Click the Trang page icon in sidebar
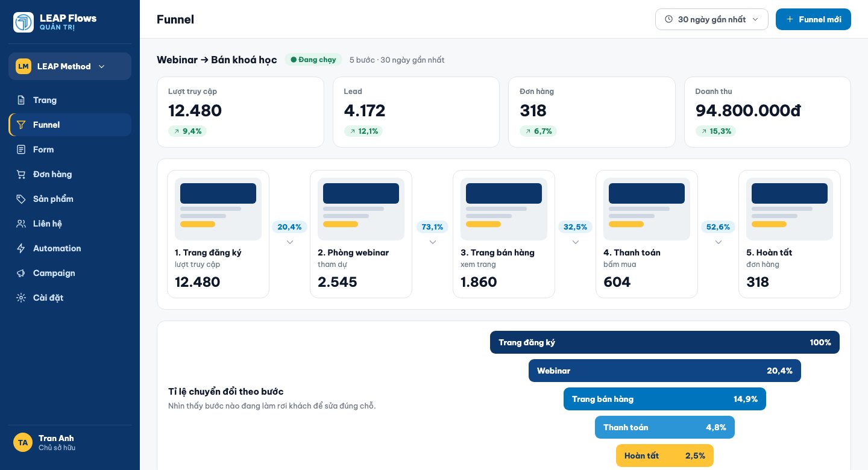The width and height of the screenshot is (868, 470). [x=21, y=100]
